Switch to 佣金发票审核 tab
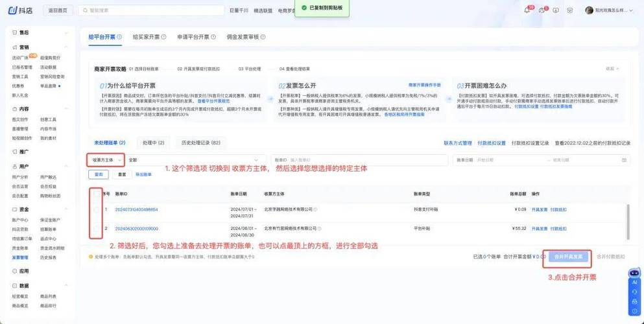The width and height of the screenshot is (644, 324). [x=243, y=37]
